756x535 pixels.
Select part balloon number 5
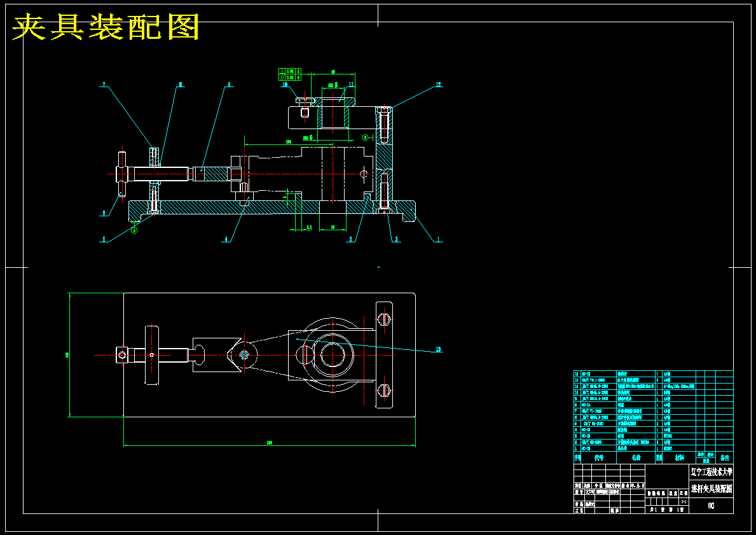(103, 239)
